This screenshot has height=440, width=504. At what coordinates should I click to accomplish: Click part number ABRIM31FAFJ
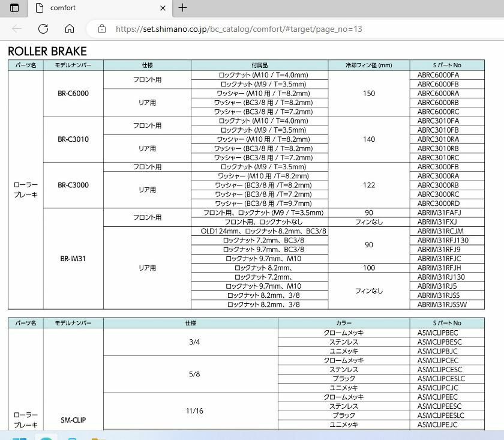[439, 212]
